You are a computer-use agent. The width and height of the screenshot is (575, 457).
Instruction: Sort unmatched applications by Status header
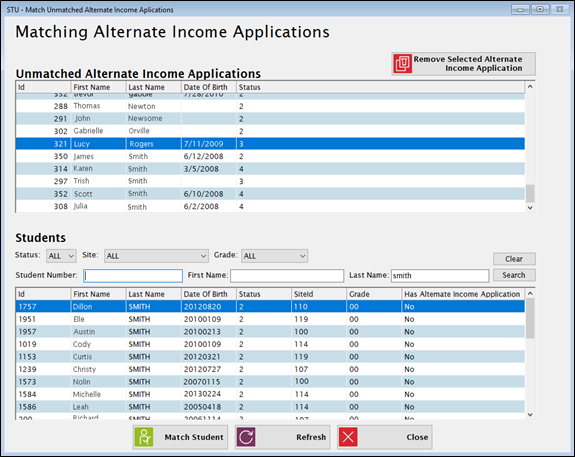tap(381, 87)
